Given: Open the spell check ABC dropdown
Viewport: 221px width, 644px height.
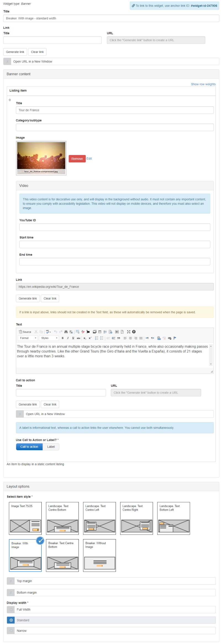Looking at the screenshot, I should point(48,332).
